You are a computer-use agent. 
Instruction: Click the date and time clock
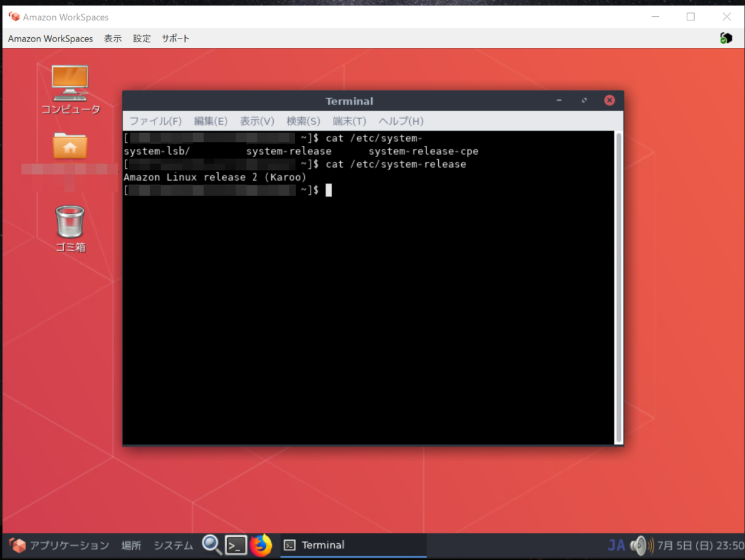[700, 546]
